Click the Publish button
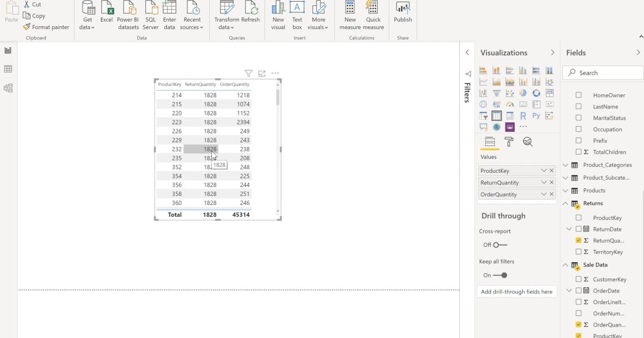This screenshot has height=338, width=644. coord(402,14)
